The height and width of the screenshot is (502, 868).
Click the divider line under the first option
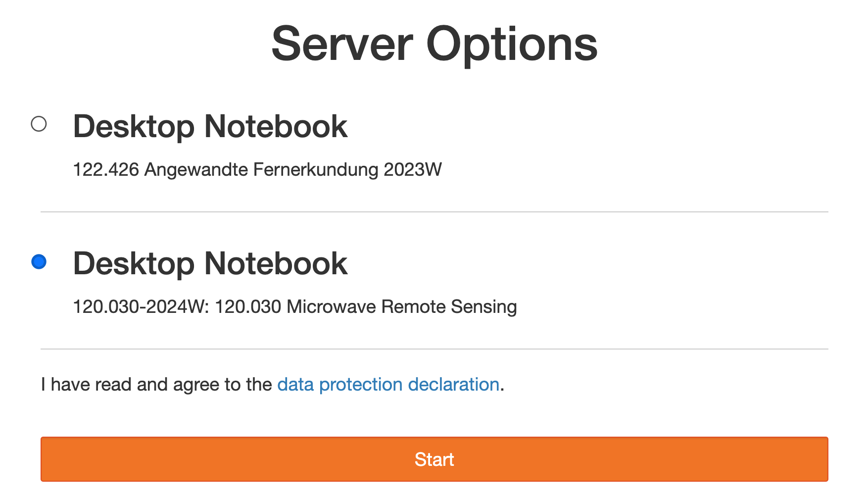(x=434, y=212)
